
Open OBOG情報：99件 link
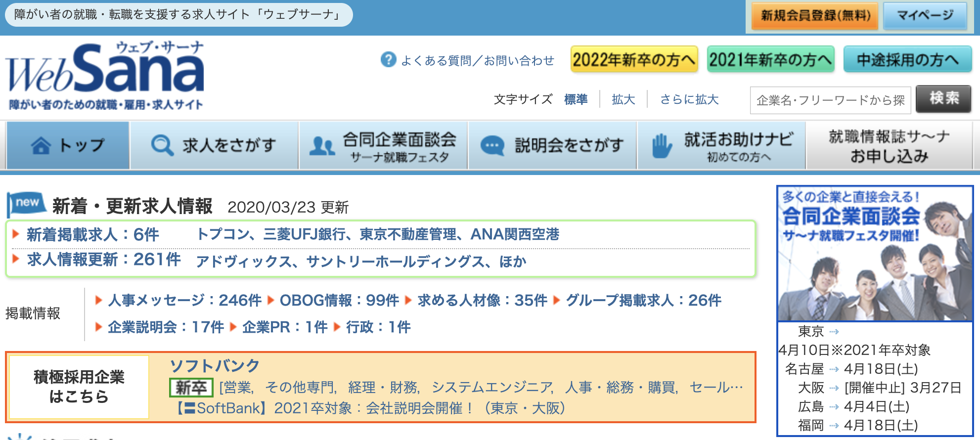339,300
